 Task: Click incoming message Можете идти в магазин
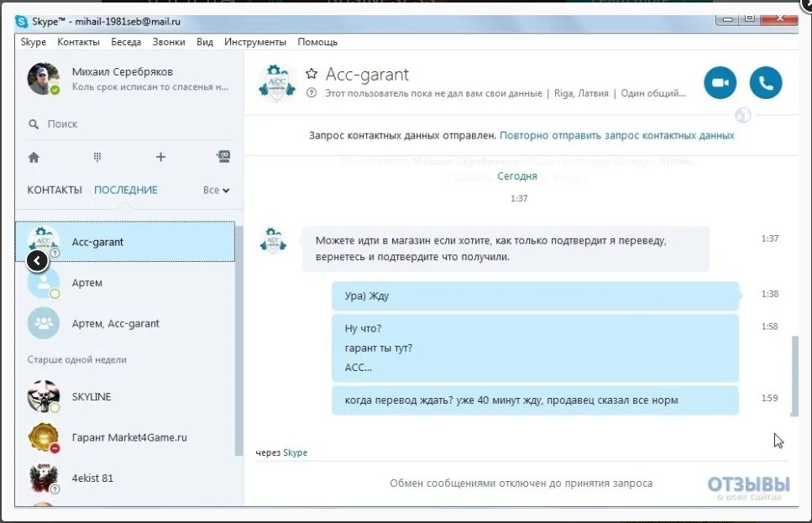[x=506, y=248]
